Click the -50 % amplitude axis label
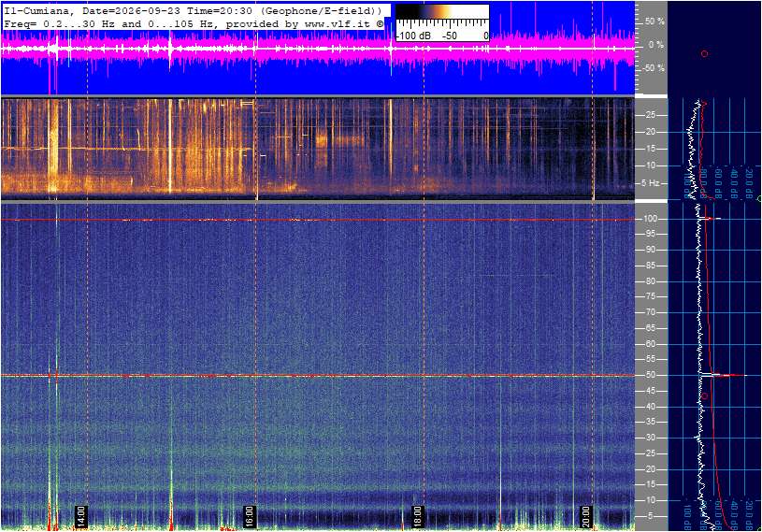 tap(654, 68)
